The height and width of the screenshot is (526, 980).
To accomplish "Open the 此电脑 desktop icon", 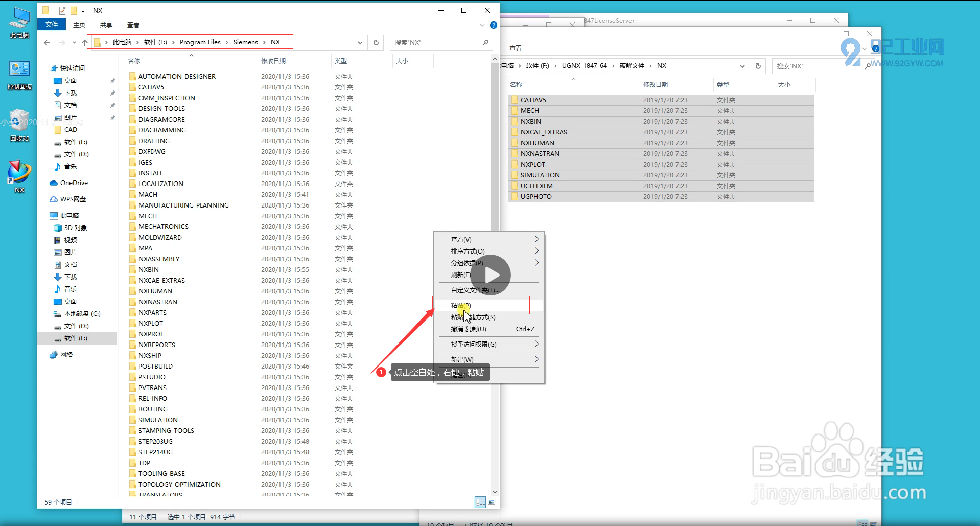I will [19, 22].
